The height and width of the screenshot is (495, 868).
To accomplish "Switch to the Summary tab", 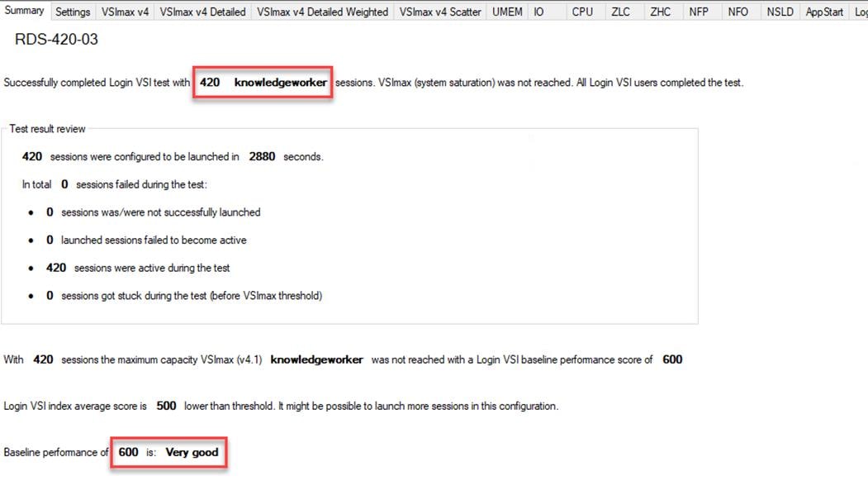I will point(24,11).
